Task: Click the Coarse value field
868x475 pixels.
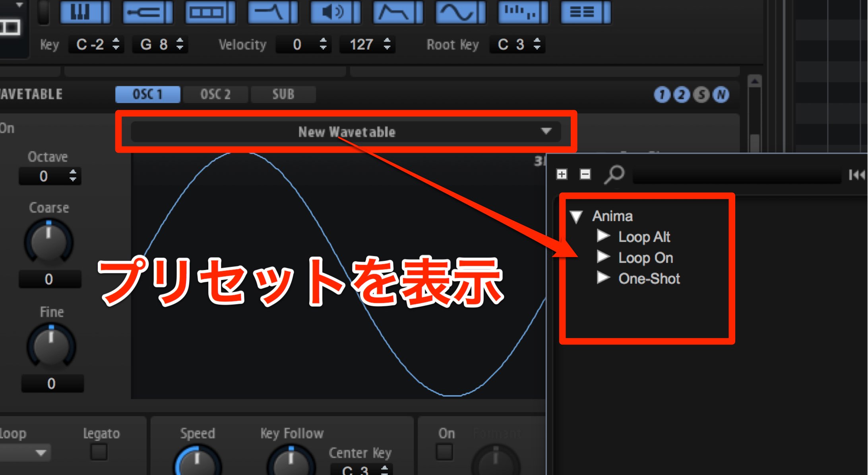Action: pos(50,279)
